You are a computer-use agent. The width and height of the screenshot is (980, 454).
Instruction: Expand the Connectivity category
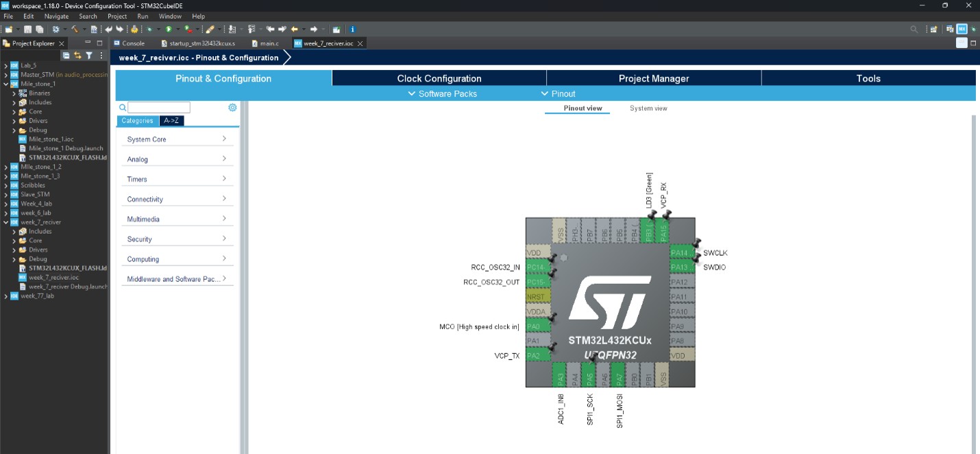tap(177, 199)
